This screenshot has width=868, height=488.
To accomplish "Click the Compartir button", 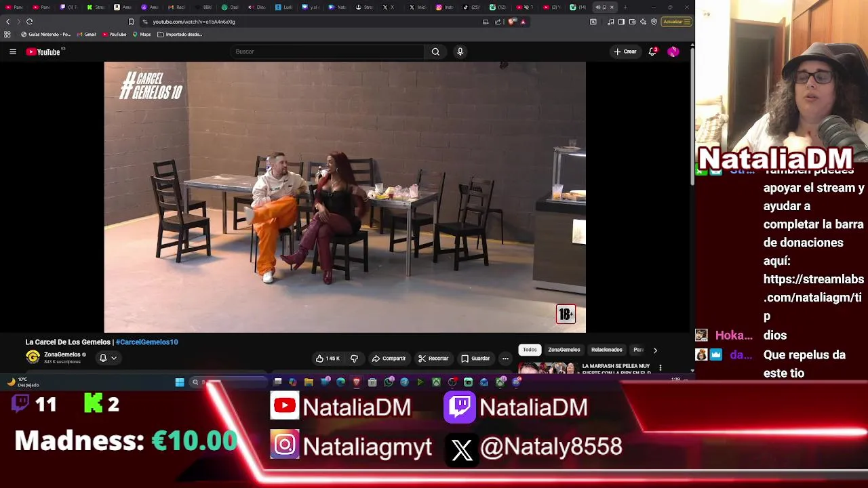I will coord(389,359).
